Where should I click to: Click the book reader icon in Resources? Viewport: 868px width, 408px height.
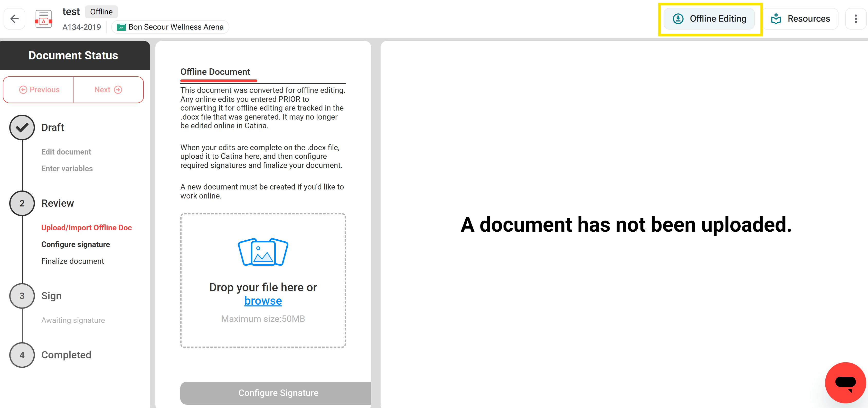point(776,19)
